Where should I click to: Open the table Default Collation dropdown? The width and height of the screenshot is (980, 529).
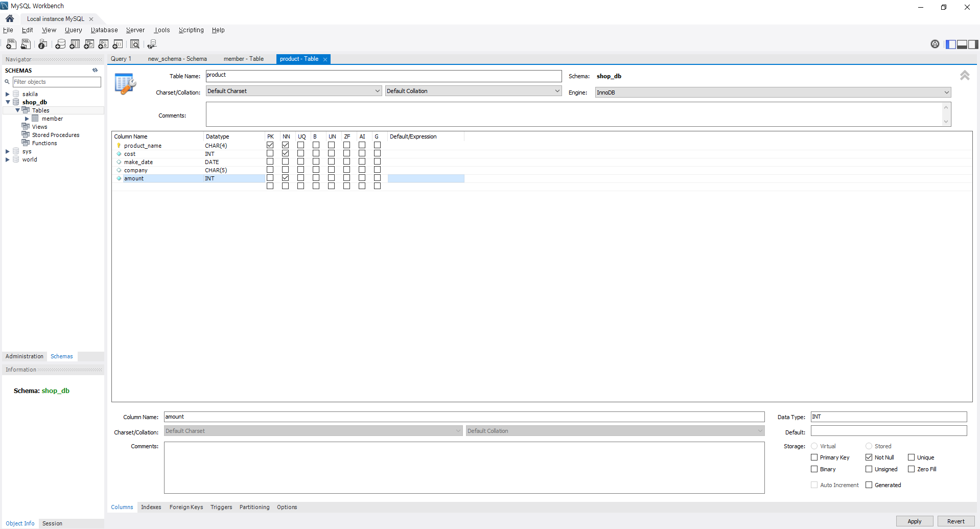tap(473, 91)
